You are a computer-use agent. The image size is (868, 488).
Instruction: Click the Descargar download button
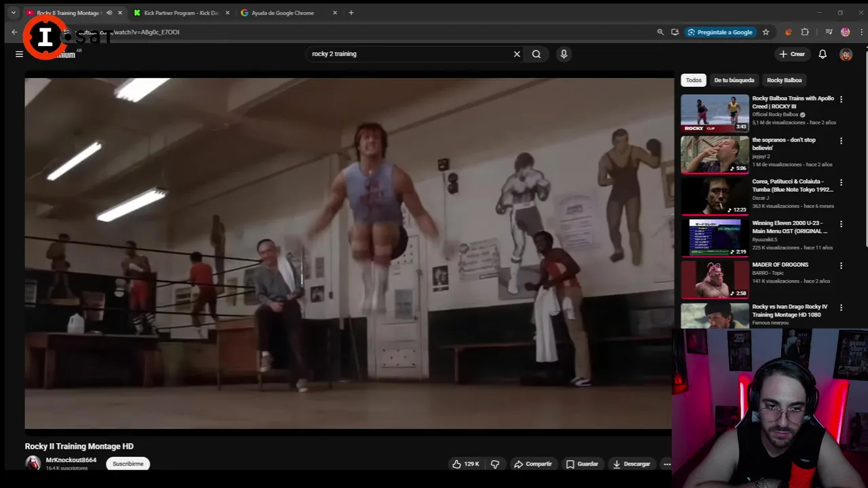tap(631, 464)
